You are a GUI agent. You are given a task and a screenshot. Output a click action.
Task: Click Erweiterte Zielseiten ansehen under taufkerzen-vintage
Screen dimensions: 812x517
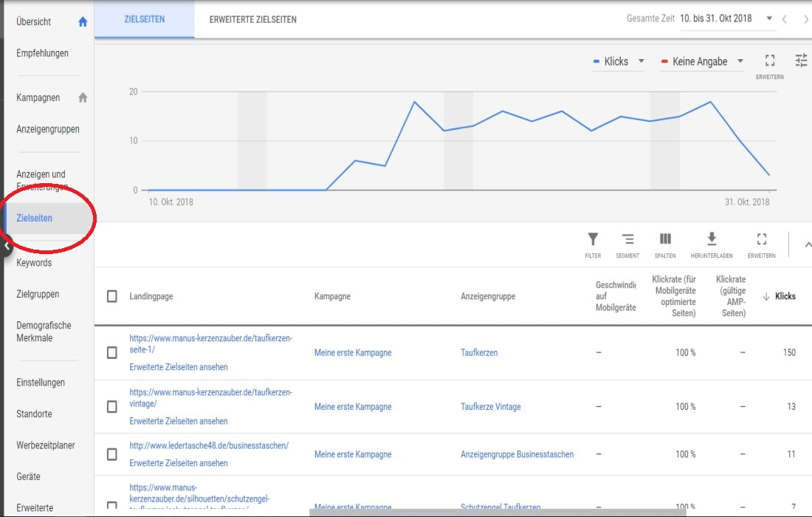tap(179, 421)
